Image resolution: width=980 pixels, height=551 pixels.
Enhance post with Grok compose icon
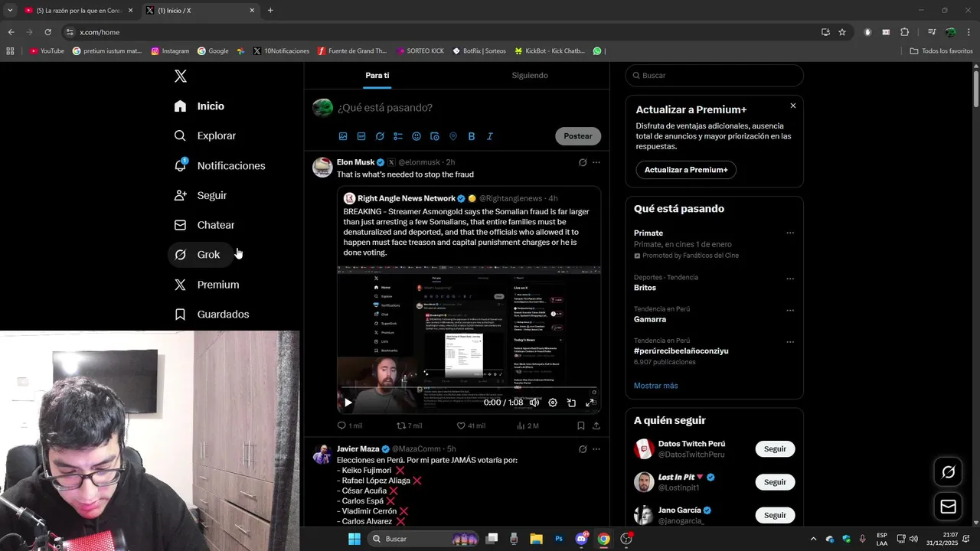[x=380, y=136]
